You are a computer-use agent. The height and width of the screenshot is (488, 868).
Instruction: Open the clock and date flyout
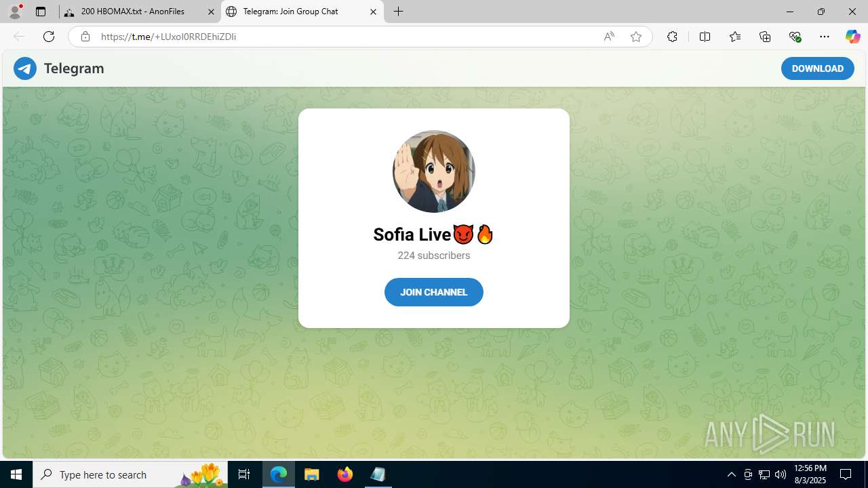click(810, 474)
